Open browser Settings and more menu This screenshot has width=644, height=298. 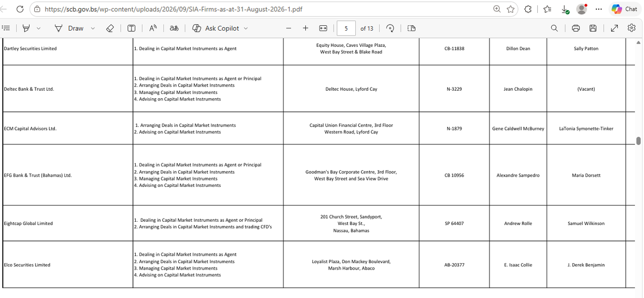click(x=598, y=9)
